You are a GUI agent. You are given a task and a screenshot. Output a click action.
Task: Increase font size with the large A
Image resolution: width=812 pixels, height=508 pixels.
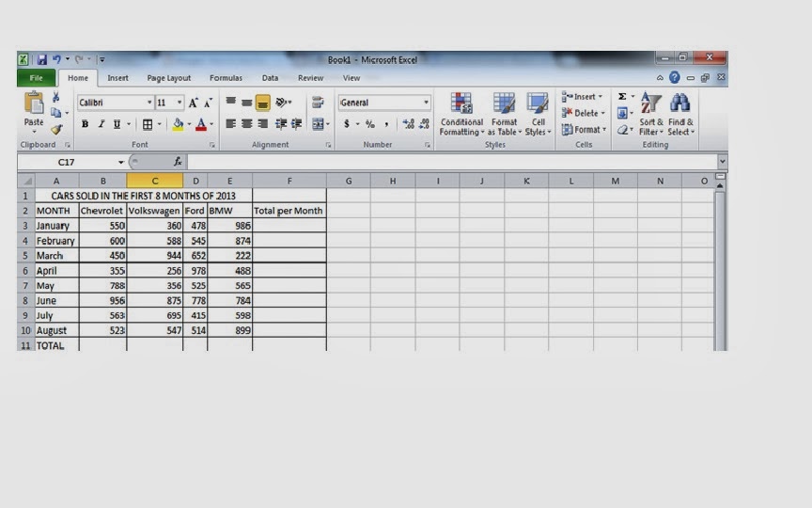193,103
